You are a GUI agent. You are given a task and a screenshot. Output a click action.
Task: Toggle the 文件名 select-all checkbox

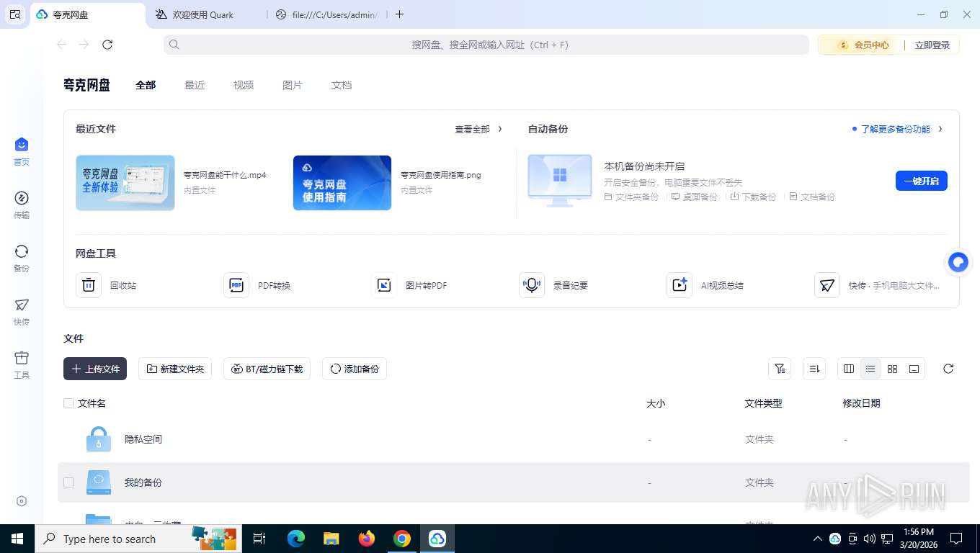[x=68, y=403]
